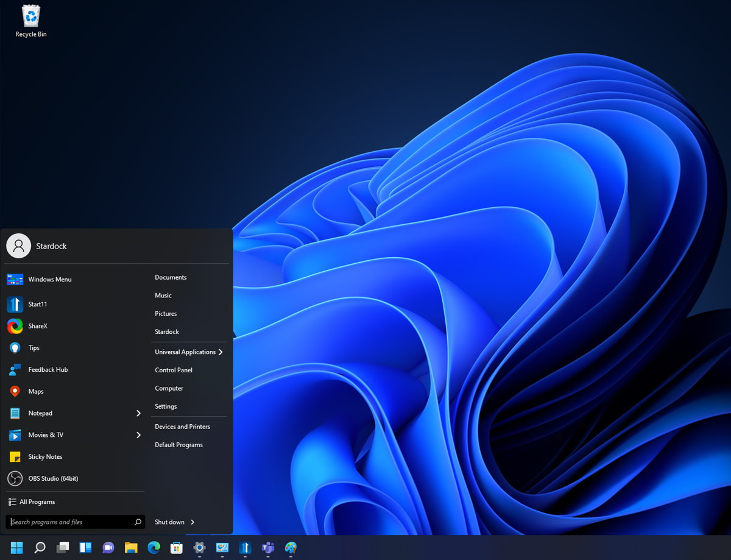Show All Programs list

[x=32, y=502]
